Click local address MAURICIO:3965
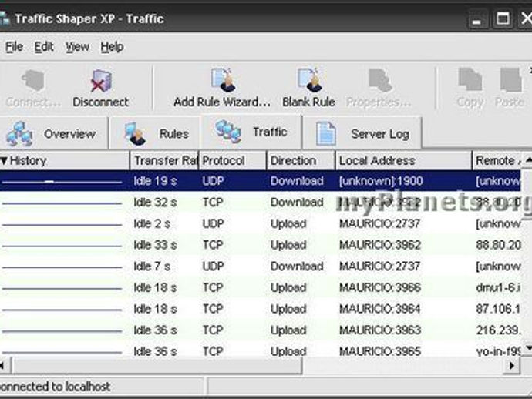Viewport: 532px width, 399px height. click(x=380, y=351)
